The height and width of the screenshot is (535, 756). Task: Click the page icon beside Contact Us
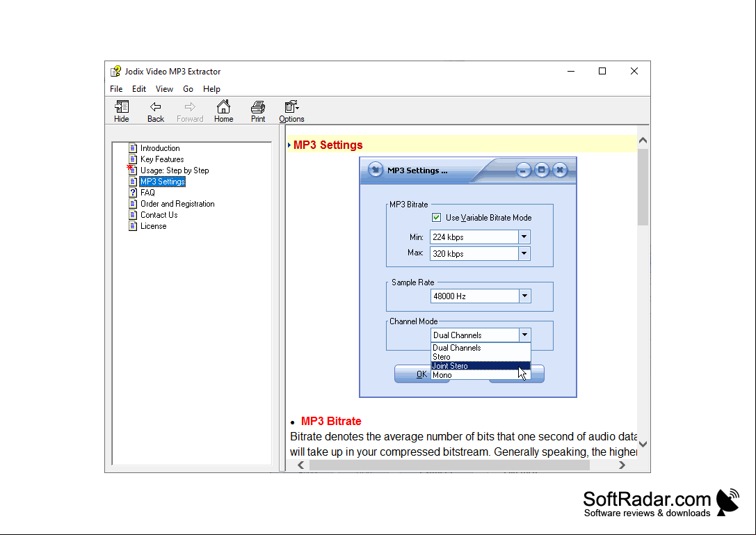(133, 215)
